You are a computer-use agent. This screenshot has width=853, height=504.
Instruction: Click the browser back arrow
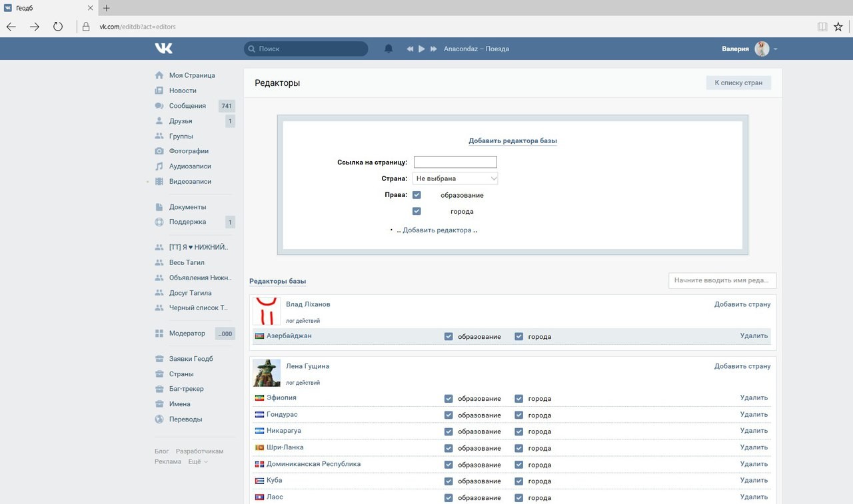coord(11,27)
